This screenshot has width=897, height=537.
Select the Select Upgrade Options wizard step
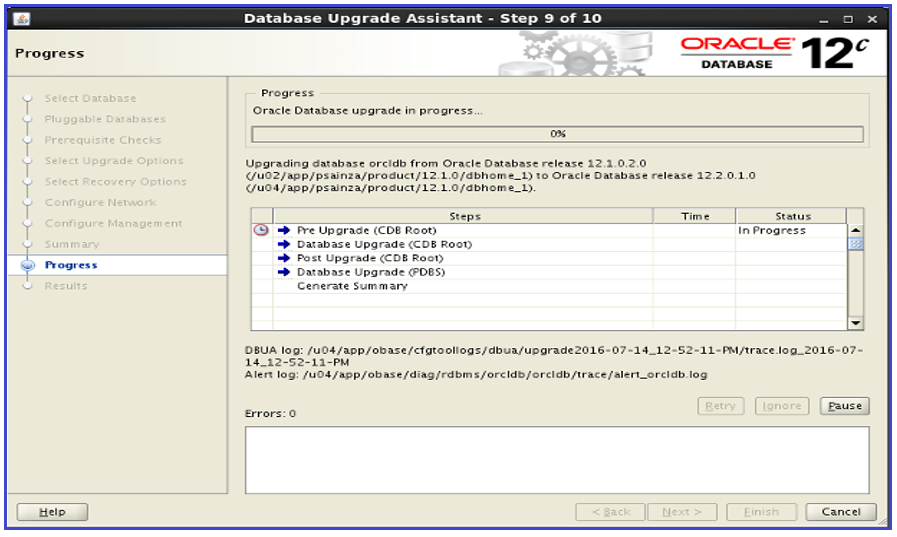point(114,161)
